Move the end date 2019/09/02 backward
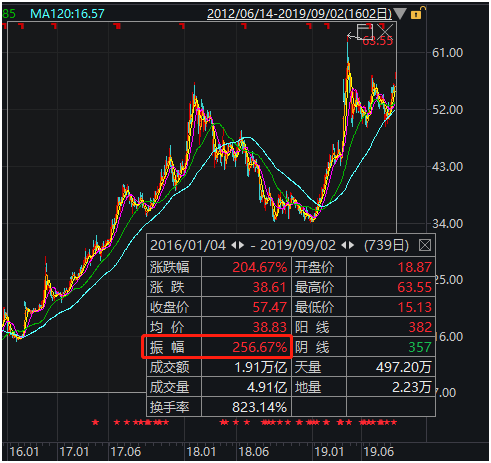Viewport: 491px width, 463px height. [344, 246]
